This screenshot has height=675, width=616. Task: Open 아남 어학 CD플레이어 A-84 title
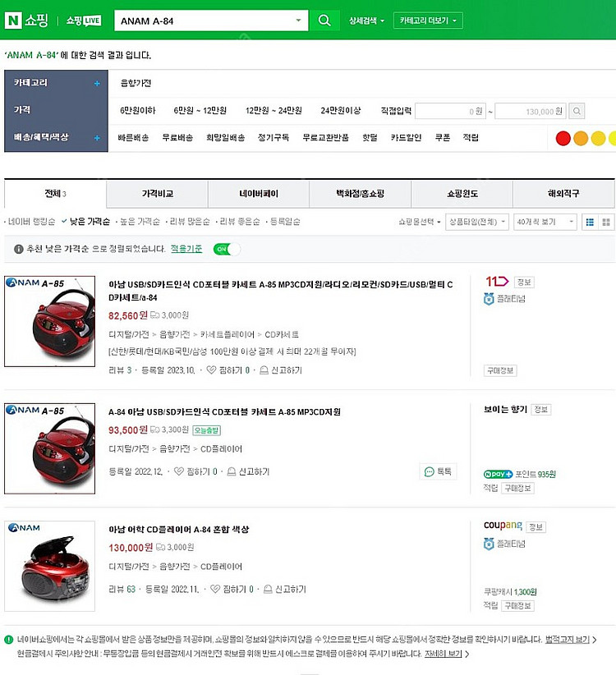(x=179, y=529)
